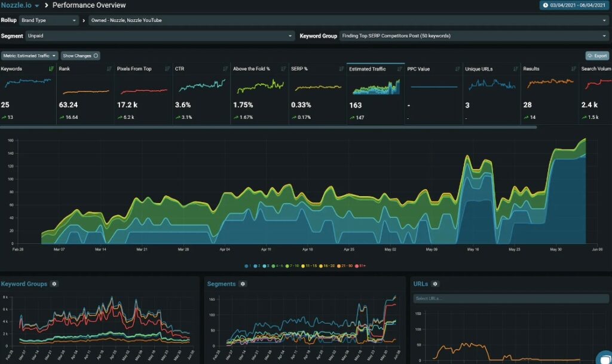Screen dimensions: 612x364
Task: Click the sort icon on Above the Fold % card
Action: click(x=283, y=69)
